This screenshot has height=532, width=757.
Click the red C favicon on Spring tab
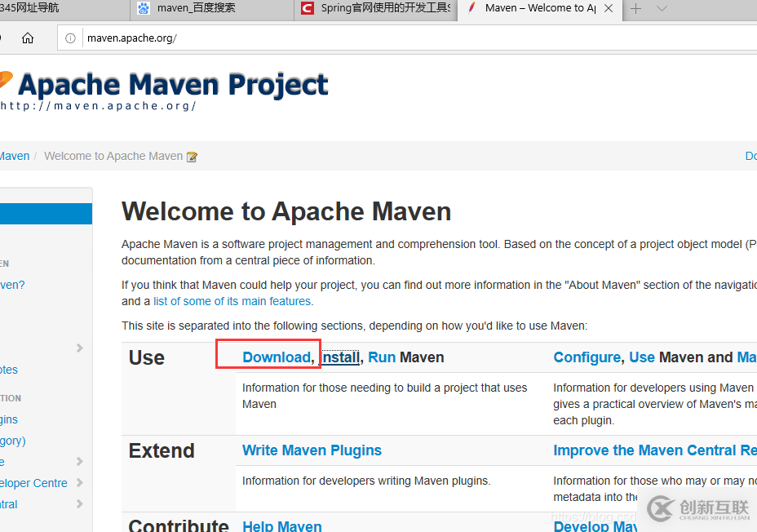(x=307, y=8)
